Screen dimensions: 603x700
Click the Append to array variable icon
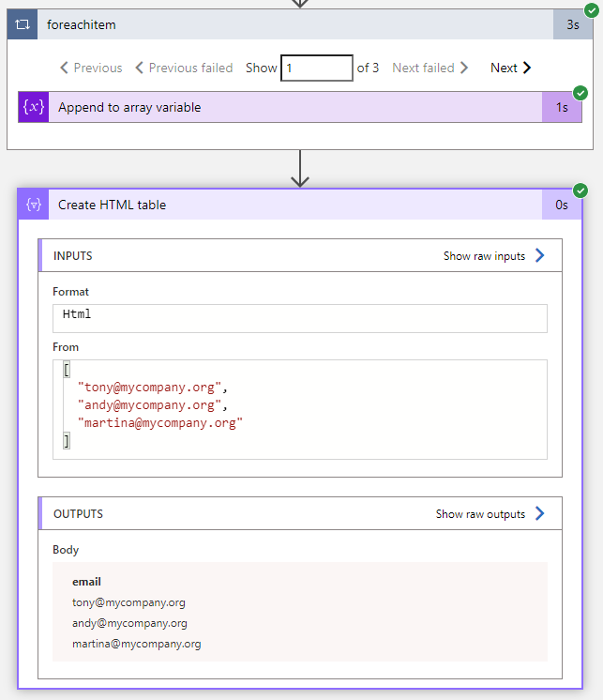pyautogui.click(x=34, y=107)
